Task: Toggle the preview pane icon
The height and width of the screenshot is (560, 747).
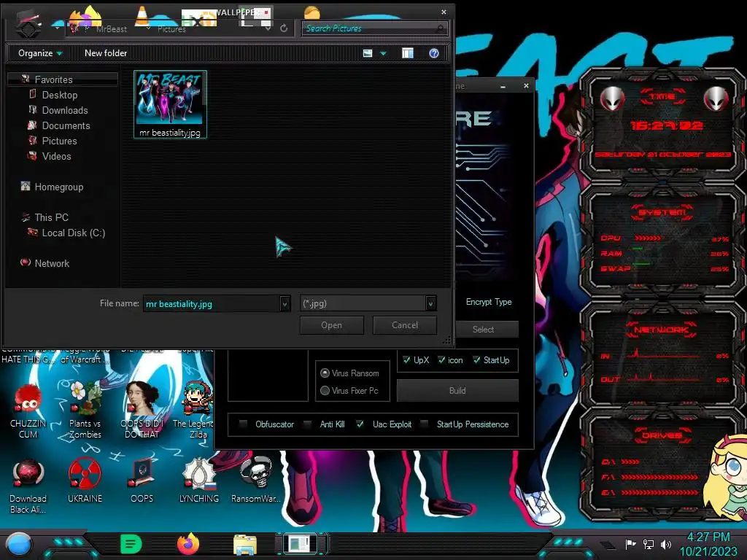Action: click(408, 53)
